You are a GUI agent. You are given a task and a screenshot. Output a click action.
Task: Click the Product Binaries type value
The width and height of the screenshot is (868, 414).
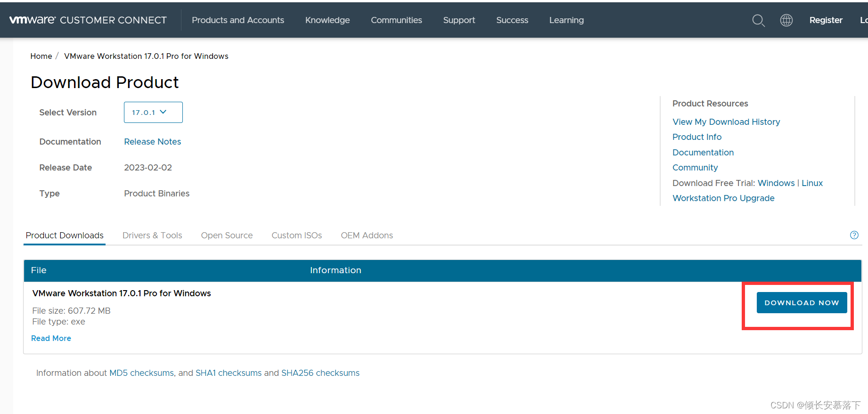click(x=156, y=194)
